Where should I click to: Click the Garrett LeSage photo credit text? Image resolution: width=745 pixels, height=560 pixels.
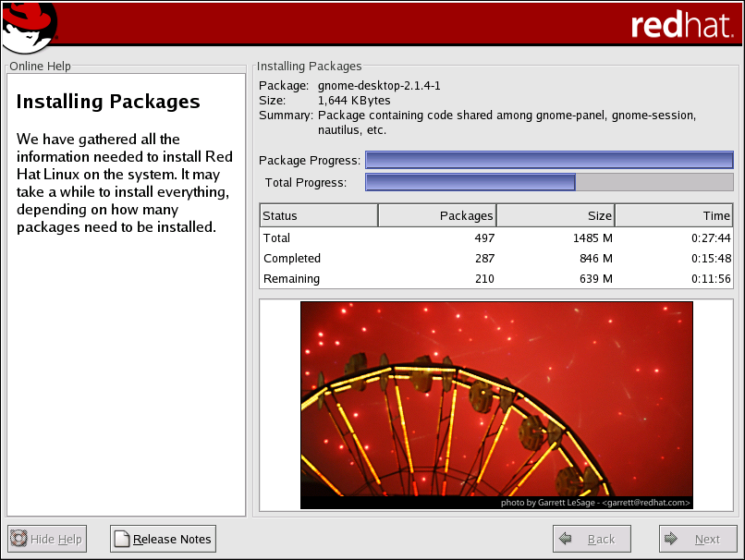[595, 503]
